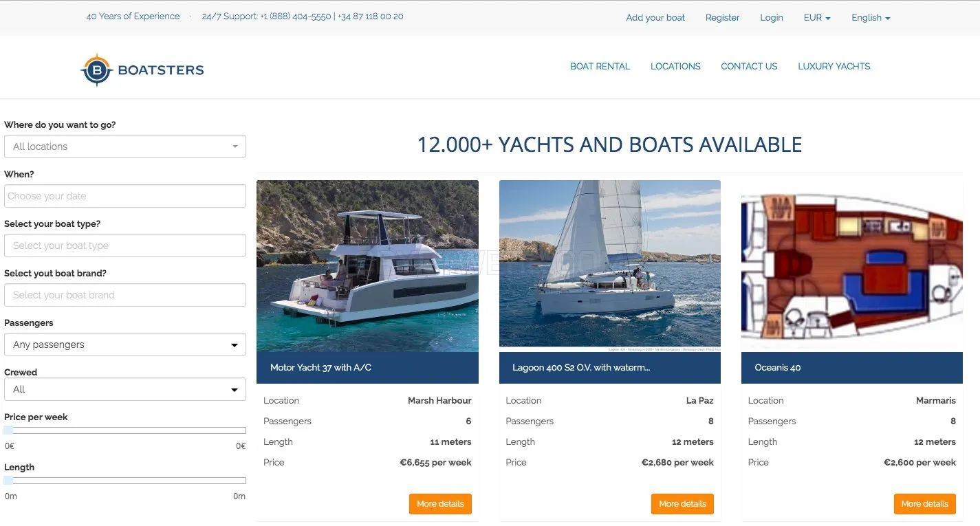Viewport: 980px width, 526px height.
Task: Open the EUR currency selector
Action: pyautogui.click(x=817, y=18)
